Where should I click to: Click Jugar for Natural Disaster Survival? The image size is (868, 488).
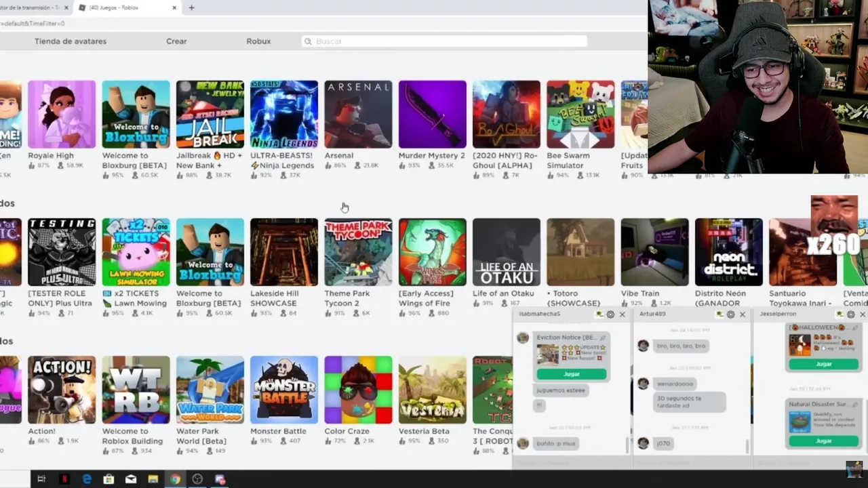[823, 441]
